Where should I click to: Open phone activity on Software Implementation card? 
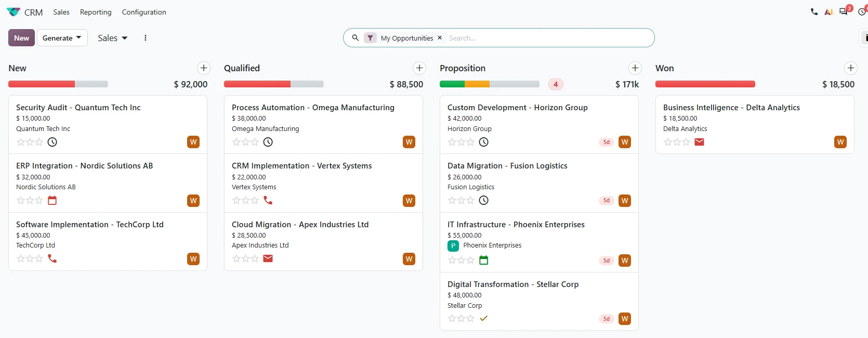(52, 258)
